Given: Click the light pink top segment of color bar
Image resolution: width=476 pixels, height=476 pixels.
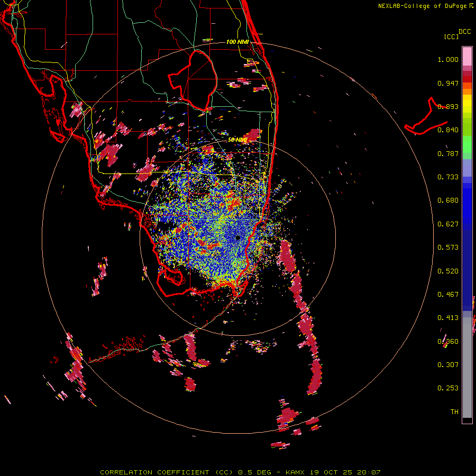Looking at the screenshot, I should click(467, 57).
